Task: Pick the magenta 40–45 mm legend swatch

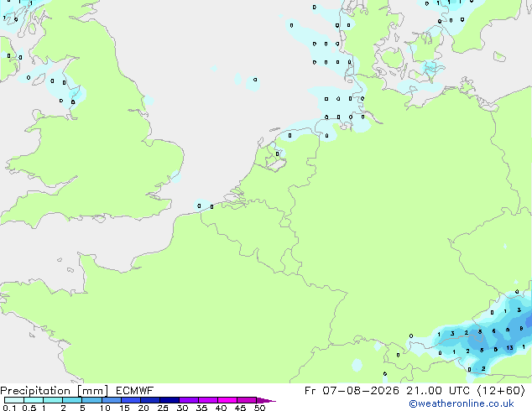Action: [x=227, y=400]
